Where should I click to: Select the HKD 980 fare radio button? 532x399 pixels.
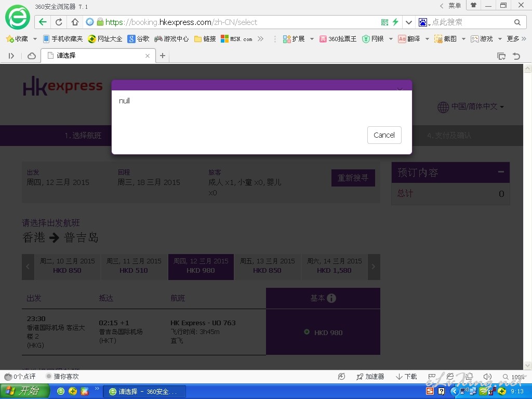point(307,332)
